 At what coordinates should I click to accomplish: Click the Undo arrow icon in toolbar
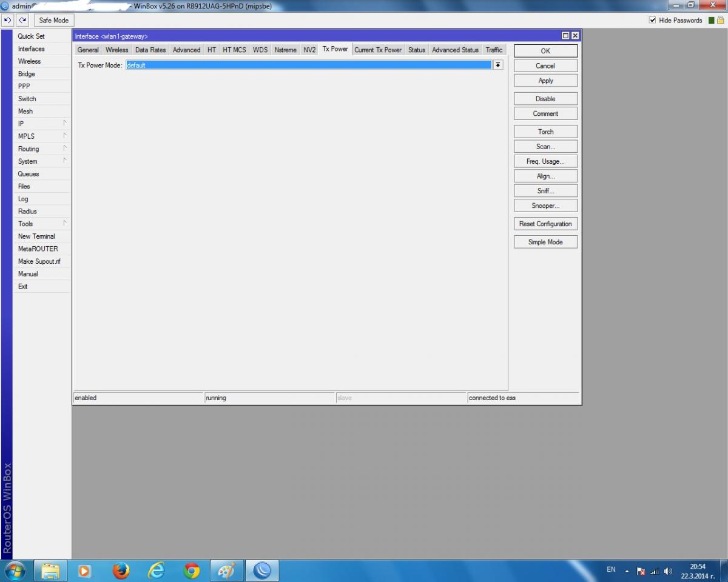8,21
